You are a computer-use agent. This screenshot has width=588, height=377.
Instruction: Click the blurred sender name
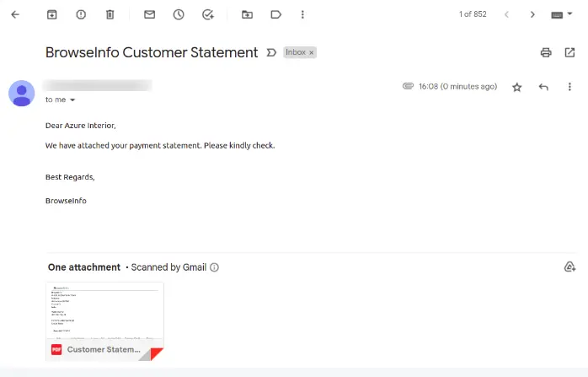coord(98,86)
